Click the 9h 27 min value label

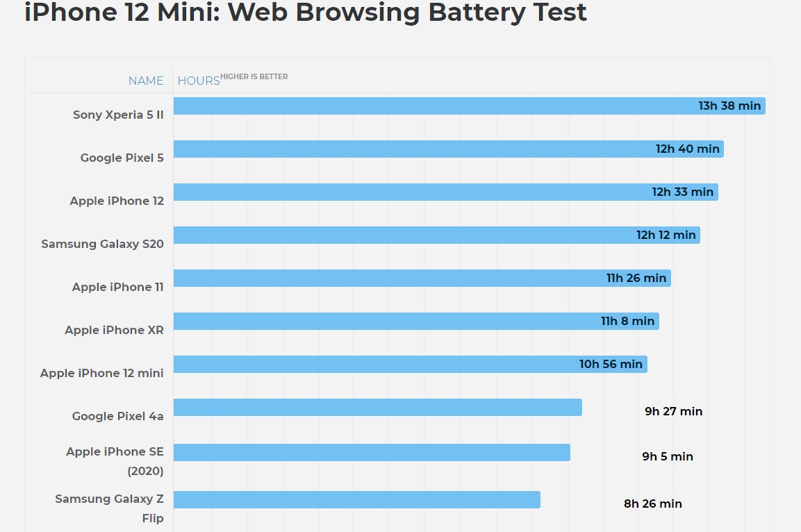tap(673, 411)
